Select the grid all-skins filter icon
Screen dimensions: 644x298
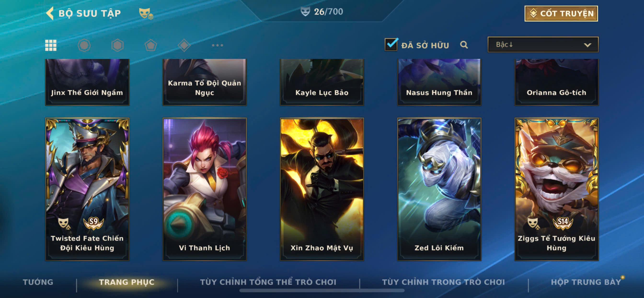point(51,45)
